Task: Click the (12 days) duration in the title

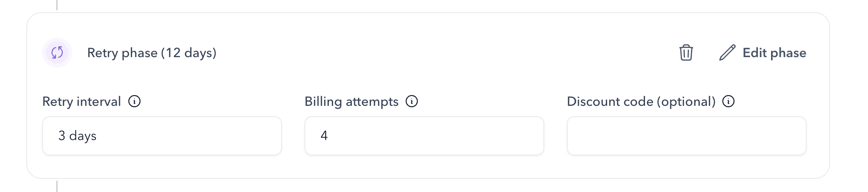Action: pyautogui.click(x=189, y=53)
